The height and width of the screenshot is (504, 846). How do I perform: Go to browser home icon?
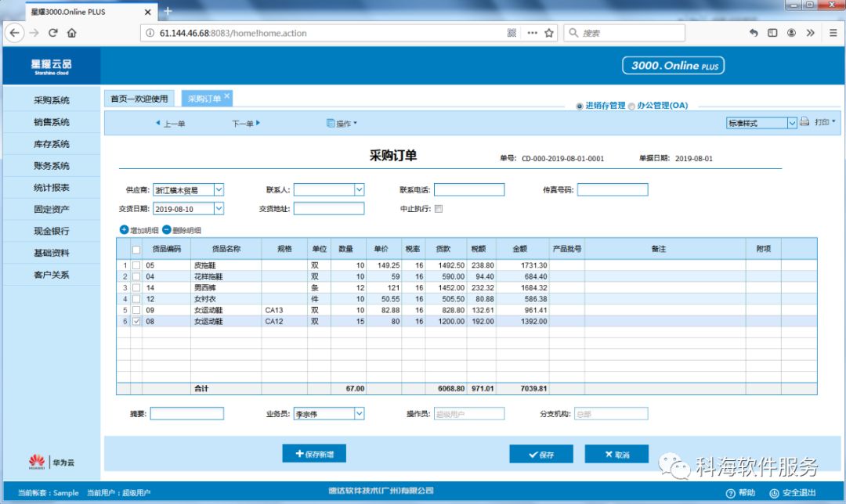72,33
